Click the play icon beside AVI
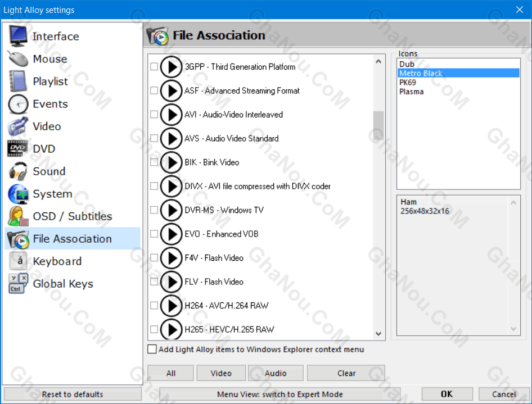Viewport: 532px width, 404px height. 172,115
